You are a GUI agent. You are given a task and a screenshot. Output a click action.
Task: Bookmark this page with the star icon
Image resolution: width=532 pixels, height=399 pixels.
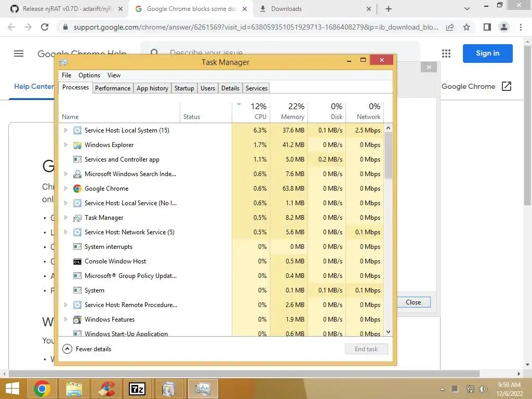467,27
